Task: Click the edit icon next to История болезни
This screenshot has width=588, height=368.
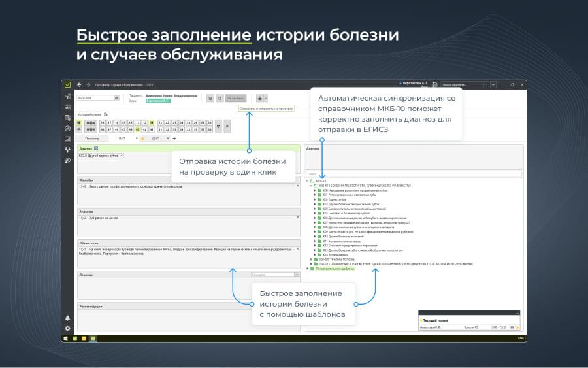Action: tap(106, 114)
